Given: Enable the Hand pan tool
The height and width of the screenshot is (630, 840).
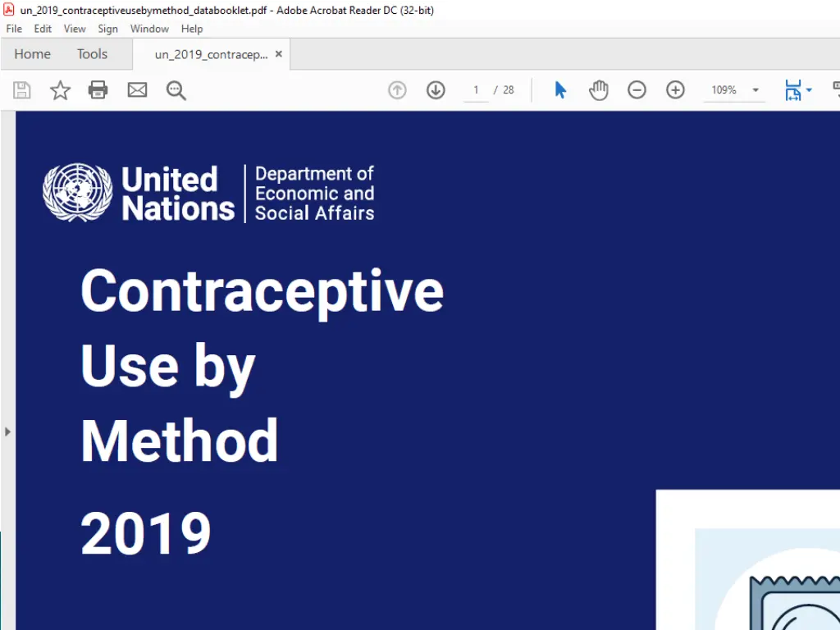Looking at the screenshot, I should click(599, 90).
